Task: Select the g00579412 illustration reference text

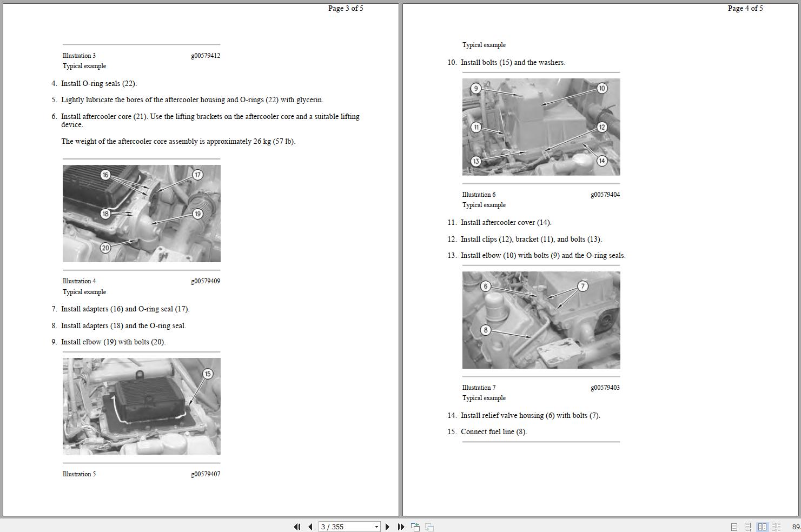Action: pos(206,55)
